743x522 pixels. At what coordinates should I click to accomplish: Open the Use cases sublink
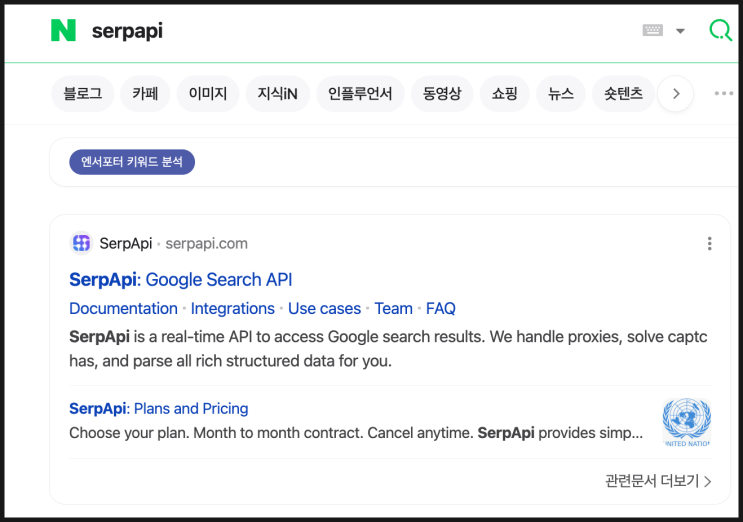[x=325, y=308]
